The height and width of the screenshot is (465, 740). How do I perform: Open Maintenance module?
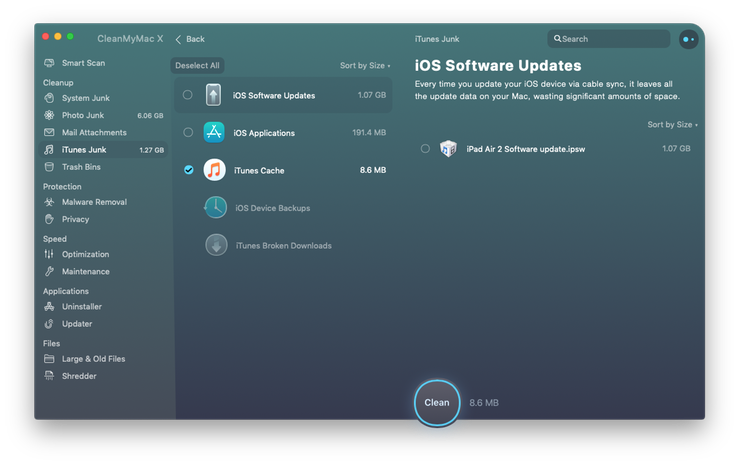point(85,271)
